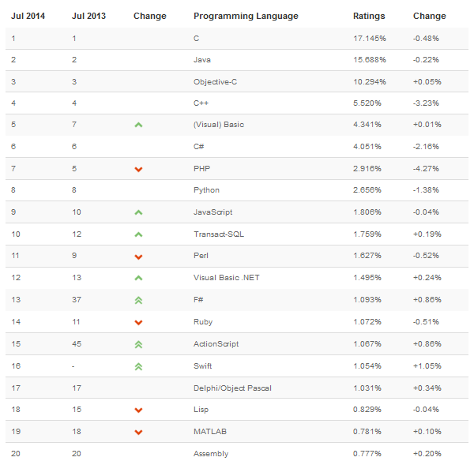Click the red down arrow beside PHP

coord(138,169)
